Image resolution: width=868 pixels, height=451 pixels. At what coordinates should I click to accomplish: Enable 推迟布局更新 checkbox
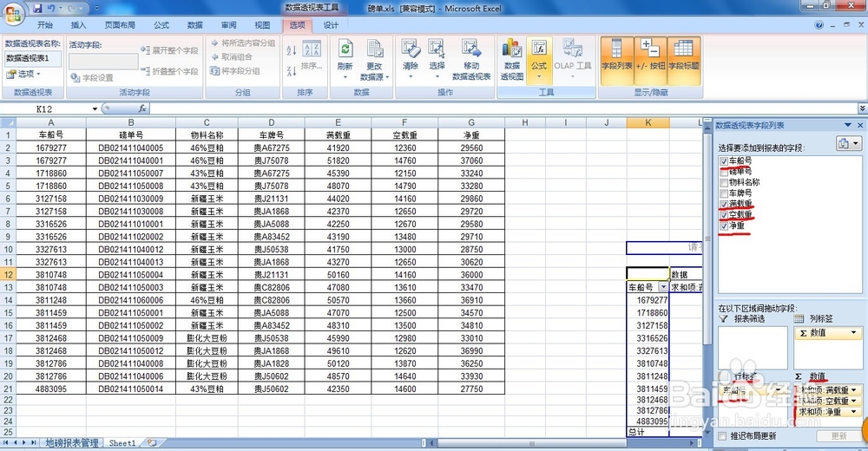[x=722, y=436]
